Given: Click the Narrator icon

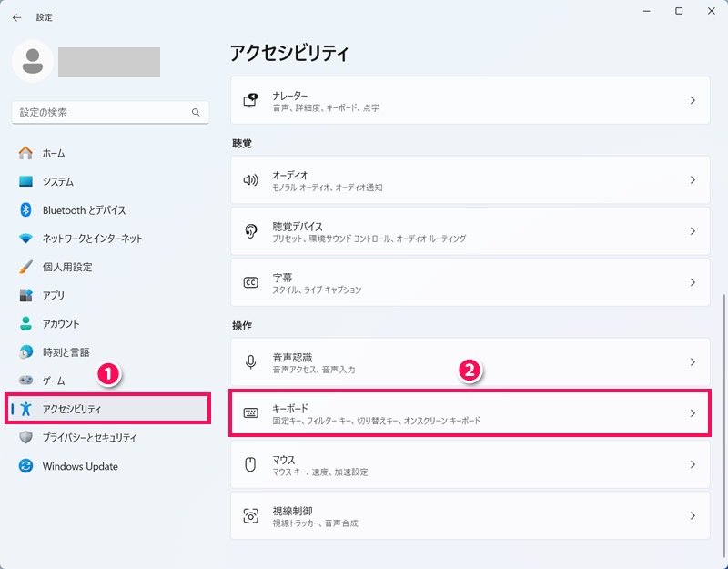Looking at the screenshot, I should (x=251, y=101).
